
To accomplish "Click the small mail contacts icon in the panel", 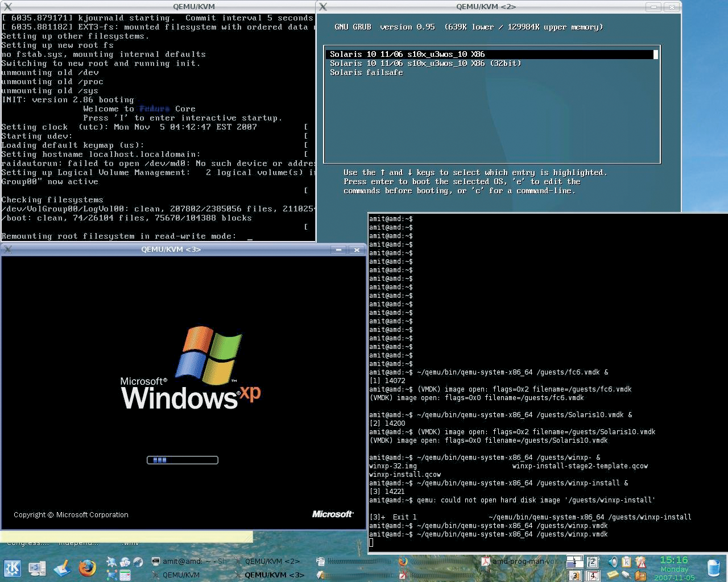I will point(125,562).
